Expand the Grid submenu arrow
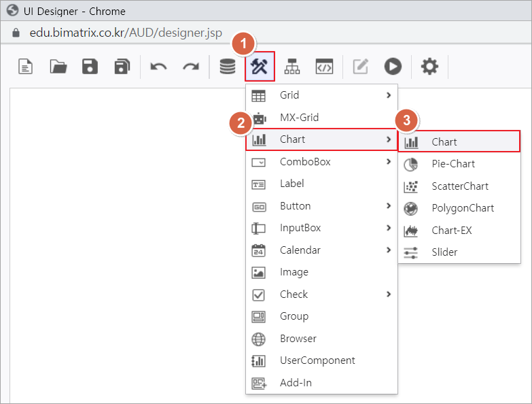532x404 pixels. click(389, 95)
